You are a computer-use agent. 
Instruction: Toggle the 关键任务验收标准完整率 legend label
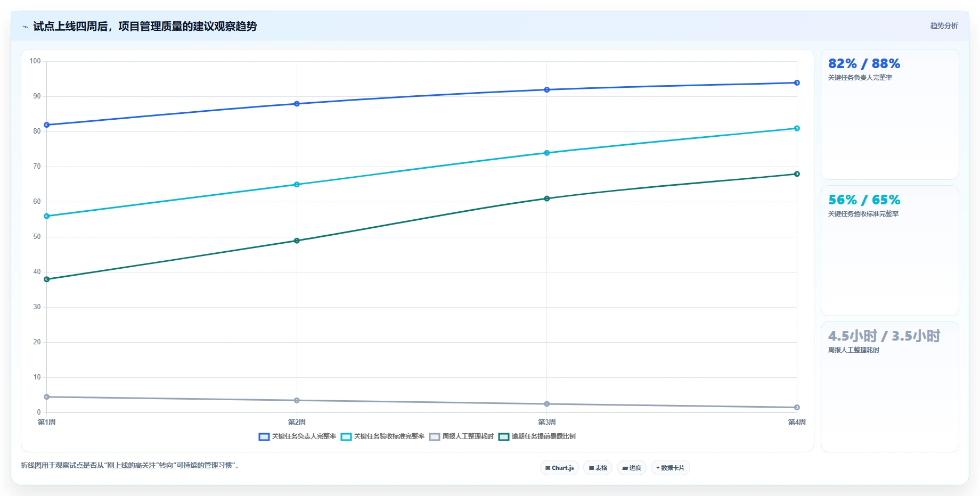389,436
